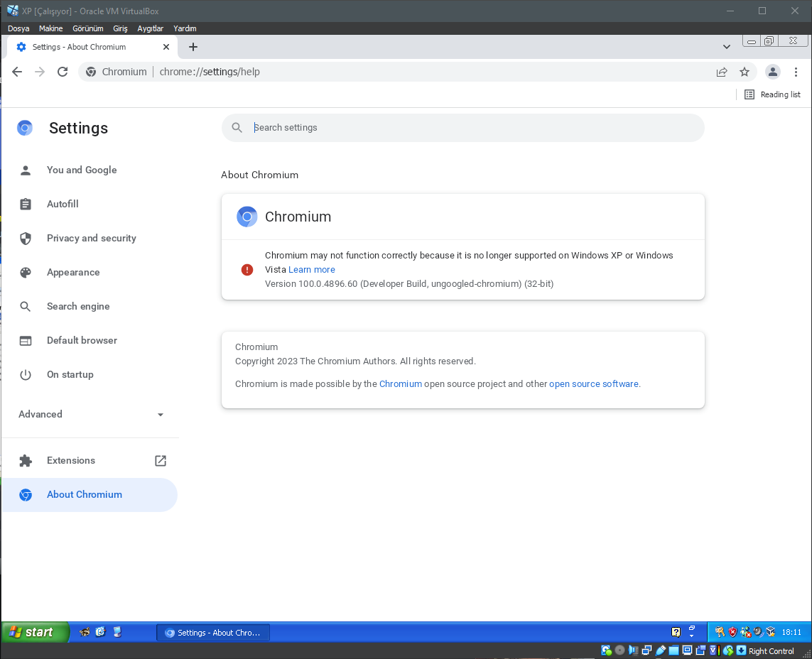Click VirtualBox USB status icon
812x659 pixels.
point(660,650)
